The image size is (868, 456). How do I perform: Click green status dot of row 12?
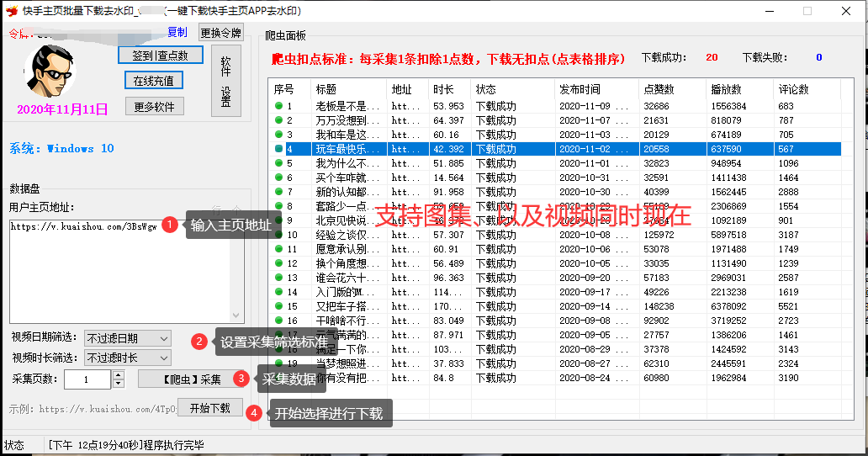click(278, 263)
